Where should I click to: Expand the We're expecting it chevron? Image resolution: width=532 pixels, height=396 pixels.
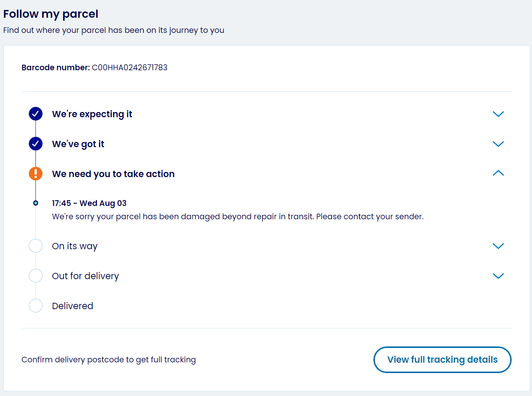point(498,114)
